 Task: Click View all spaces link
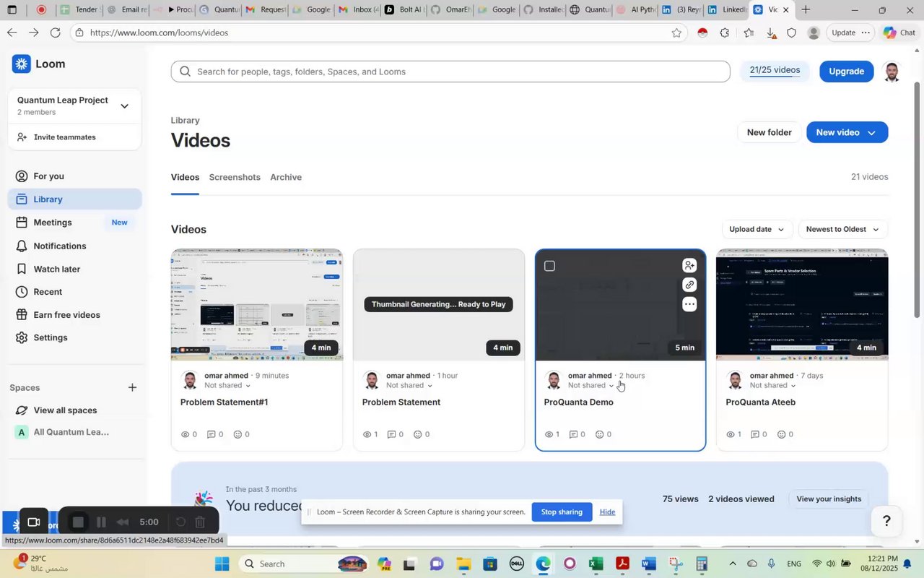click(65, 410)
